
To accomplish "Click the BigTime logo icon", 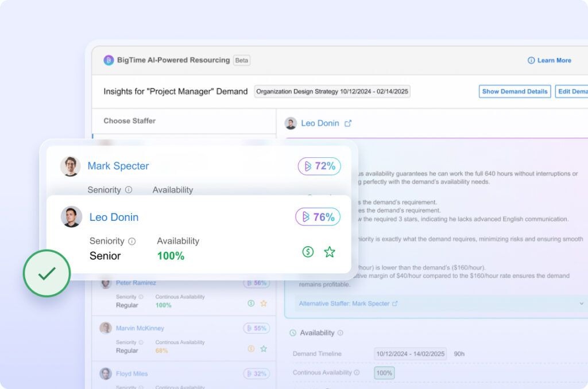I will click(x=109, y=60).
